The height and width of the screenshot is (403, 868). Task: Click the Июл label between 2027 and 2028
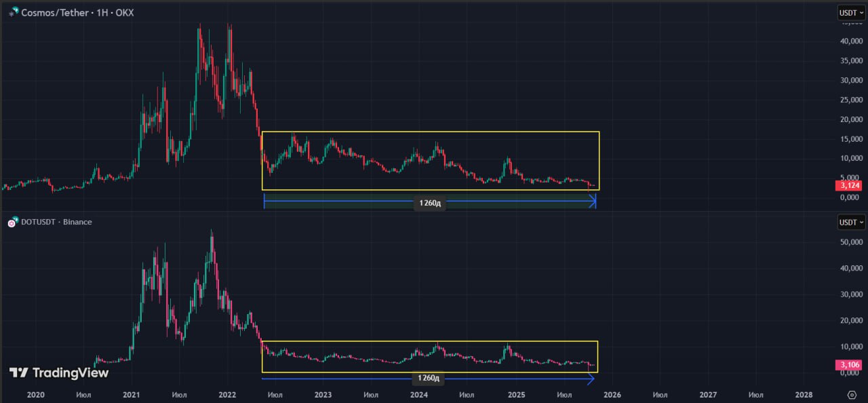756,395
